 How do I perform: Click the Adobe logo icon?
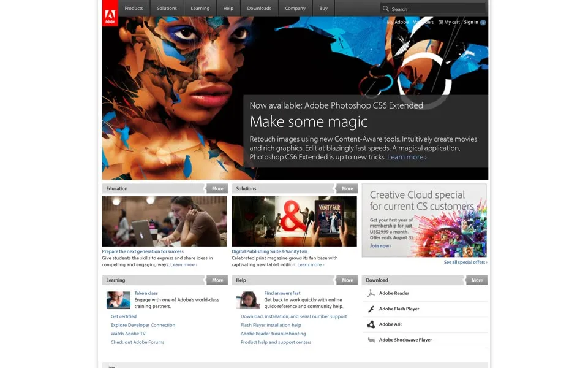(x=110, y=13)
